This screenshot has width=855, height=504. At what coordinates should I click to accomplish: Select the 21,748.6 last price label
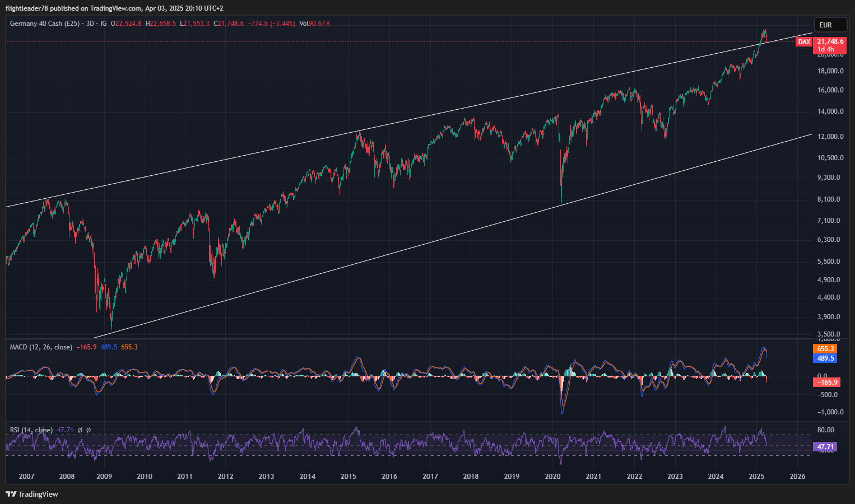pos(830,41)
